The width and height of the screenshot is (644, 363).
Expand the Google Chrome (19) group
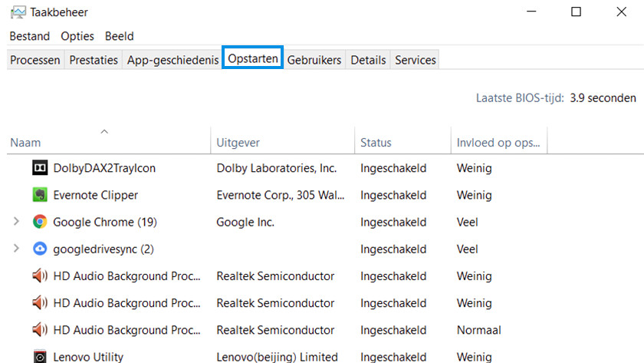(17, 222)
